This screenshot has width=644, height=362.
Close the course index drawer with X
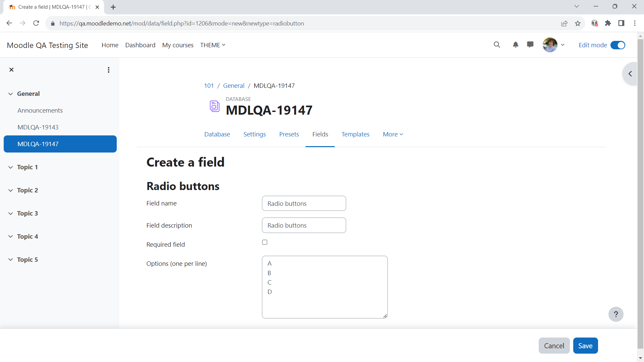click(x=11, y=70)
